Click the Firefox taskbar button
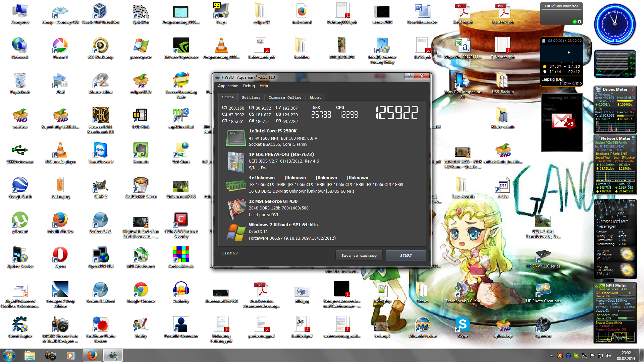The image size is (644, 362). click(92, 355)
